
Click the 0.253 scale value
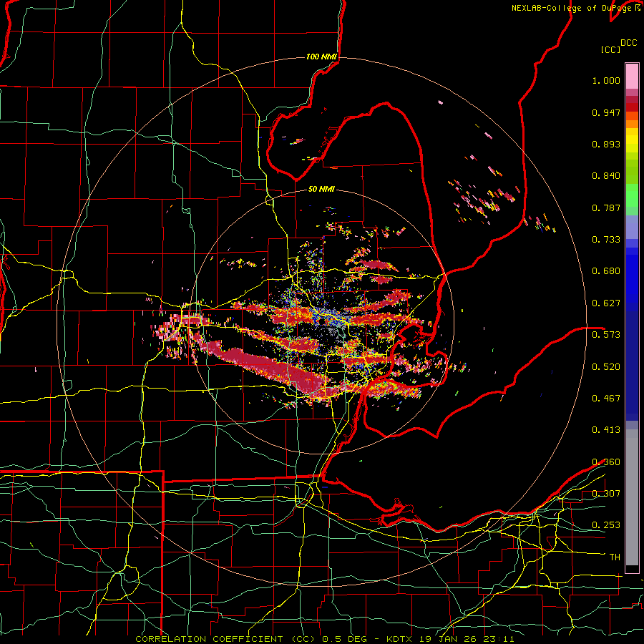tap(606, 525)
